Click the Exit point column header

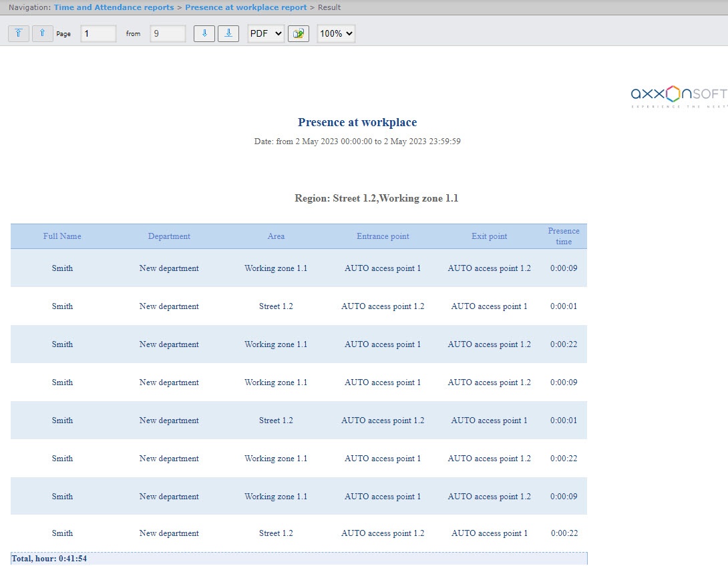pyautogui.click(x=489, y=236)
